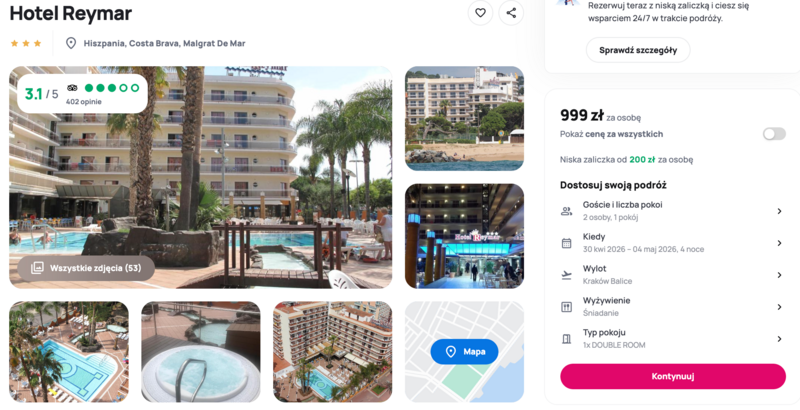
Task: Click the Tripadvisor owl rating icon
Action: point(72,88)
